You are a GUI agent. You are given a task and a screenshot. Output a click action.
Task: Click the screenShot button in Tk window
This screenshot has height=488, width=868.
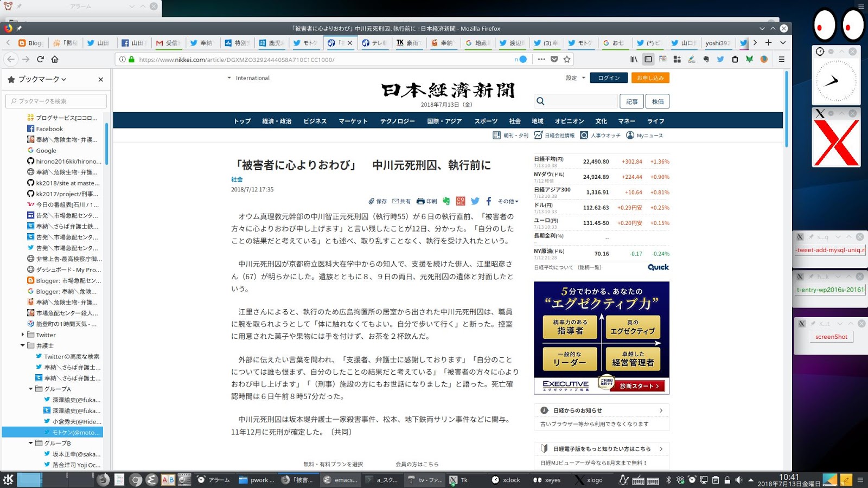831,337
